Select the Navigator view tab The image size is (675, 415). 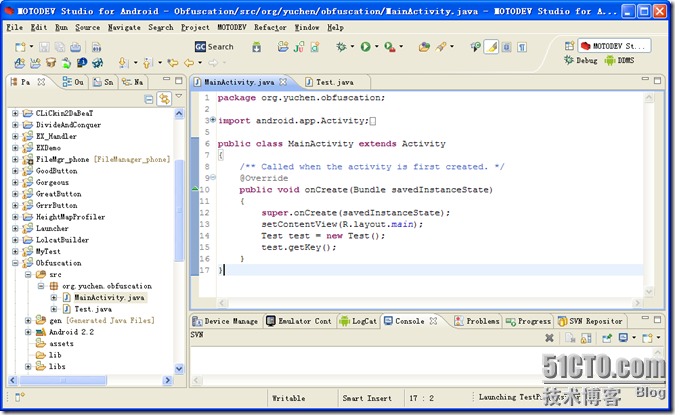point(133,82)
